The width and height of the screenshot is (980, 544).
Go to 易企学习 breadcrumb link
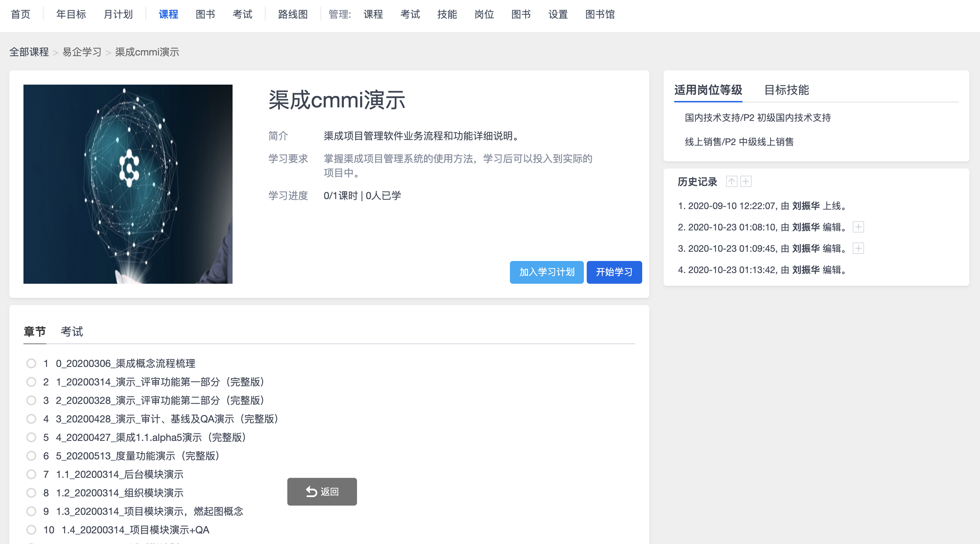pos(82,52)
